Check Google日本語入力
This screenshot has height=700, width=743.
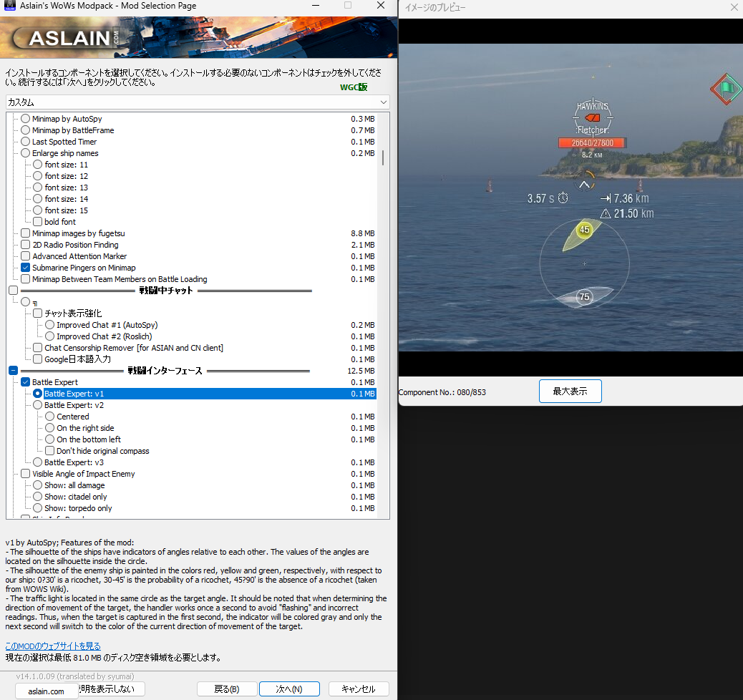pyautogui.click(x=37, y=359)
